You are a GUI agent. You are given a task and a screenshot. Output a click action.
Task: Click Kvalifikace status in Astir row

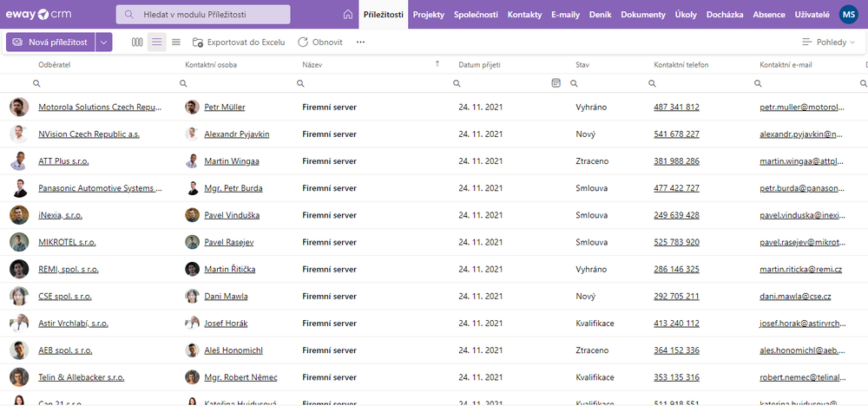click(595, 324)
